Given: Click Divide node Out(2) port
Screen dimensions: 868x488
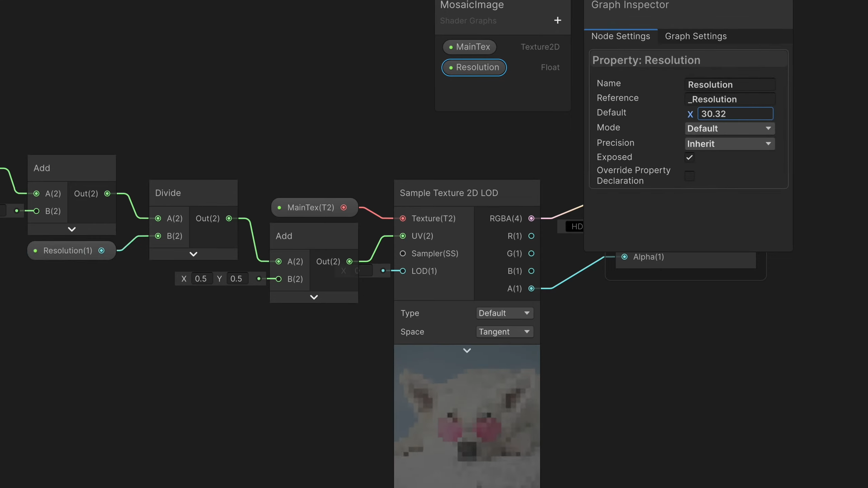Looking at the screenshot, I should pyautogui.click(x=229, y=219).
